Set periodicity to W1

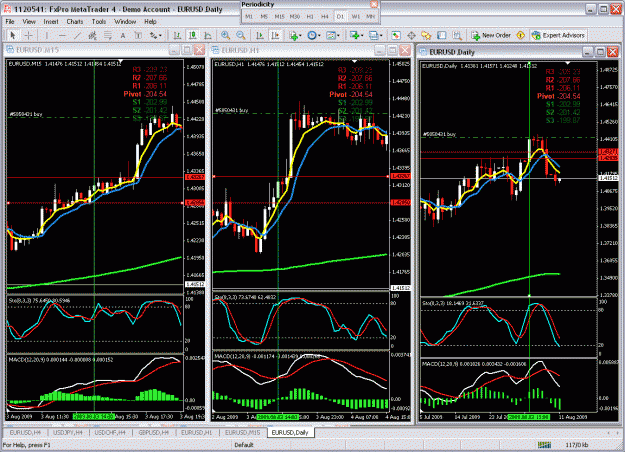tap(356, 16)
